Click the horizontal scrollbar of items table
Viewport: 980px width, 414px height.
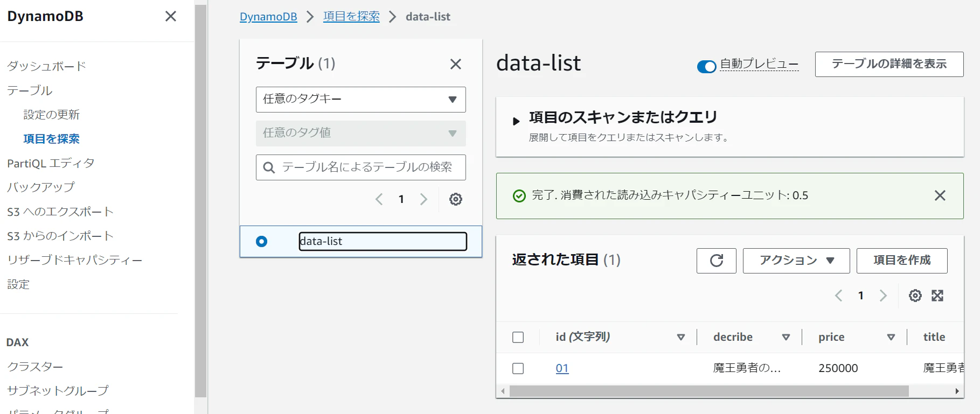(709, 391)
